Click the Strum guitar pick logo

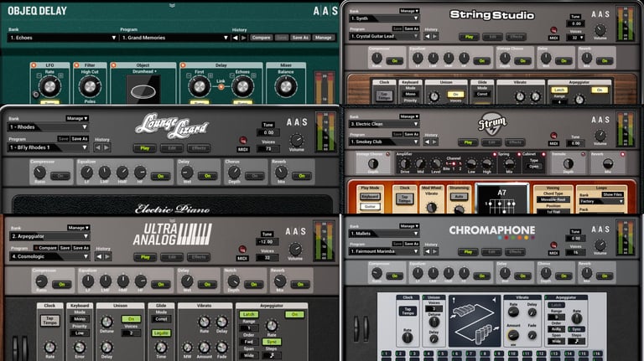coord(492,124)
